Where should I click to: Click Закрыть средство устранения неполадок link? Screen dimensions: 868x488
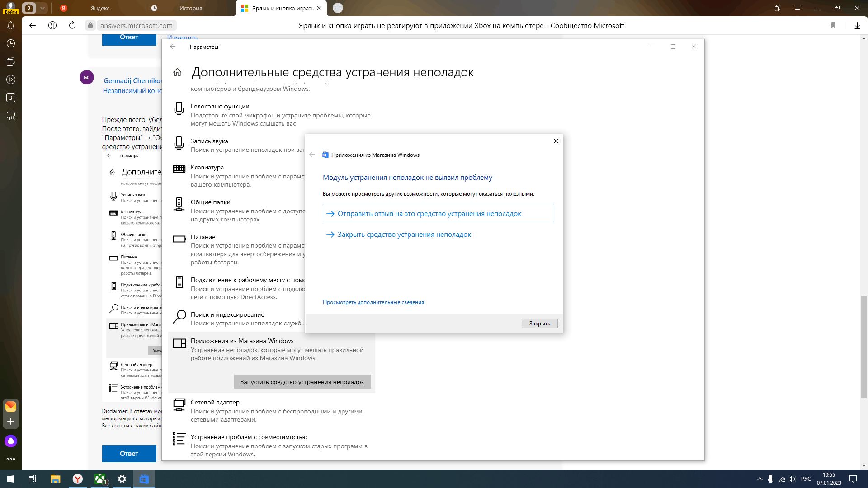tap(404, 234)
